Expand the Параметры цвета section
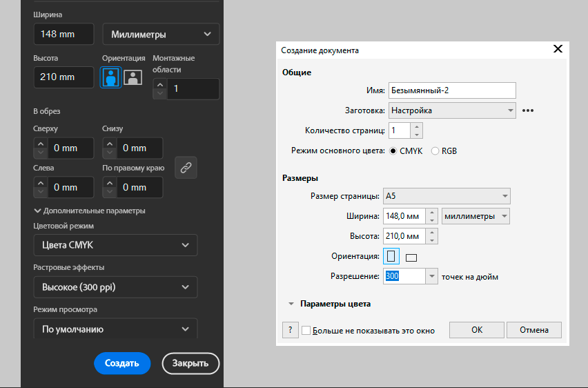 point(292,304)
